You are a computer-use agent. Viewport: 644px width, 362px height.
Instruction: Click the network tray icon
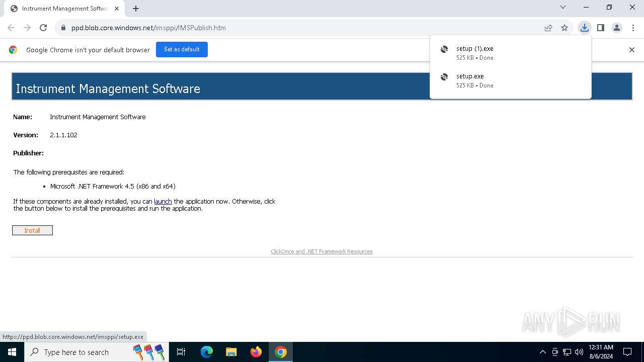pos(567,352)
